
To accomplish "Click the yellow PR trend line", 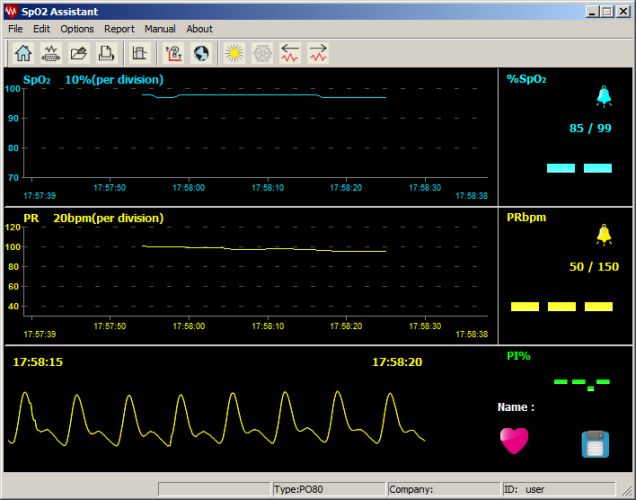I will pos(264,248).
